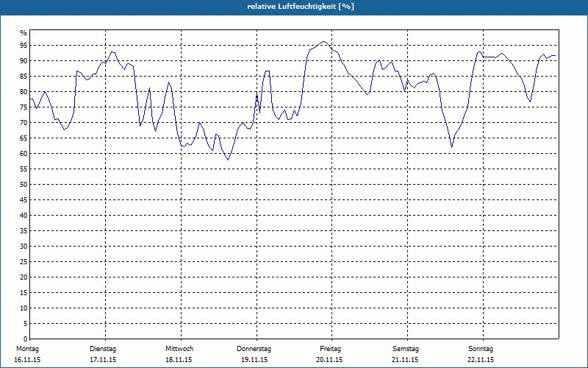Click the date '17.11.15'
Screen dimensions: 588x368
pos(103,360)
